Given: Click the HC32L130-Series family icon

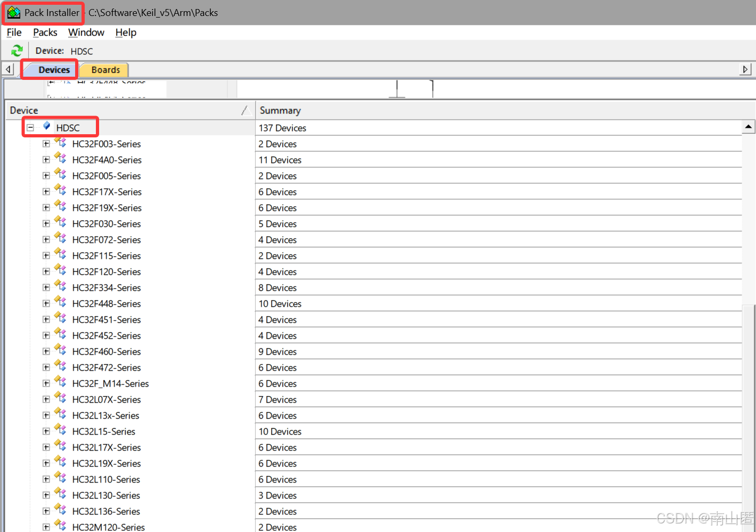Looking at the screenshot, I should [x=60, y=494].
